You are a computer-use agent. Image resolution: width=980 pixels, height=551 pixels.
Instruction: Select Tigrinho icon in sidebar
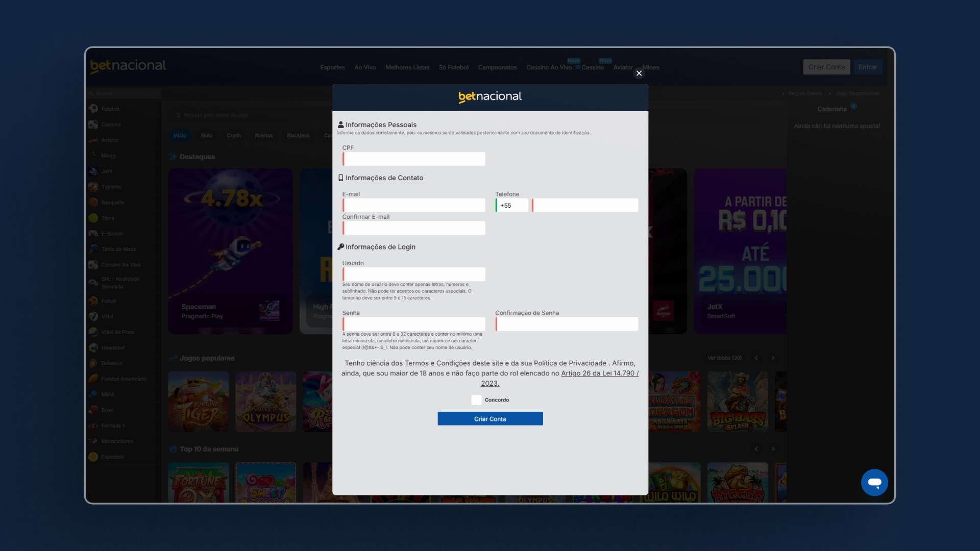[93, 187]
